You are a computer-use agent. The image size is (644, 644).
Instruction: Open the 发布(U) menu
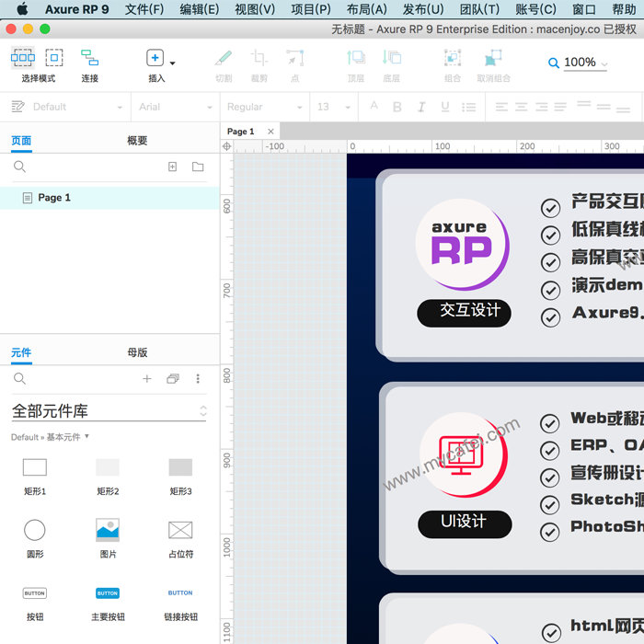[x=423, y=9]
